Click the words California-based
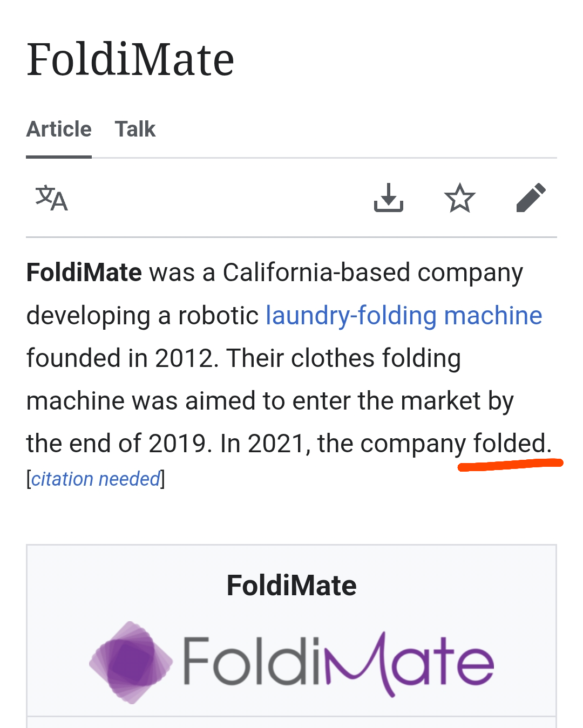The width and height of the screenshot is (583, 728). tap(316, 273)
